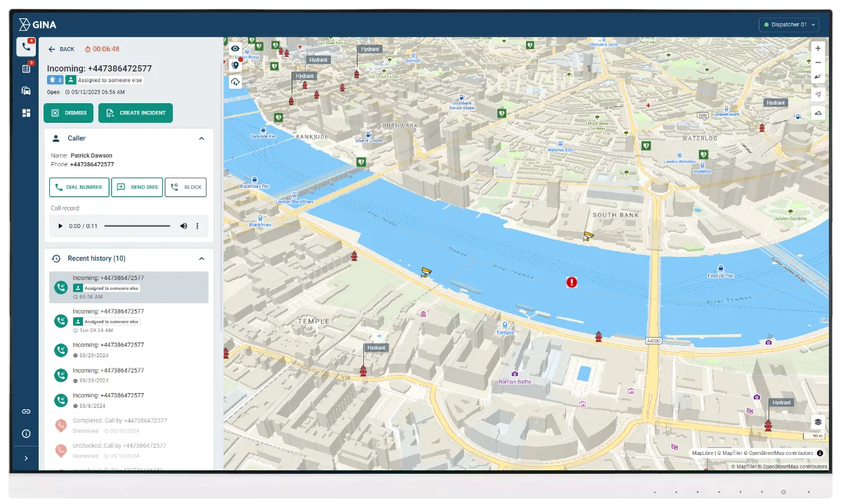Click the map pin location icon
The height and width of the screenshot is (504, 843).
(x=235, y=65)
